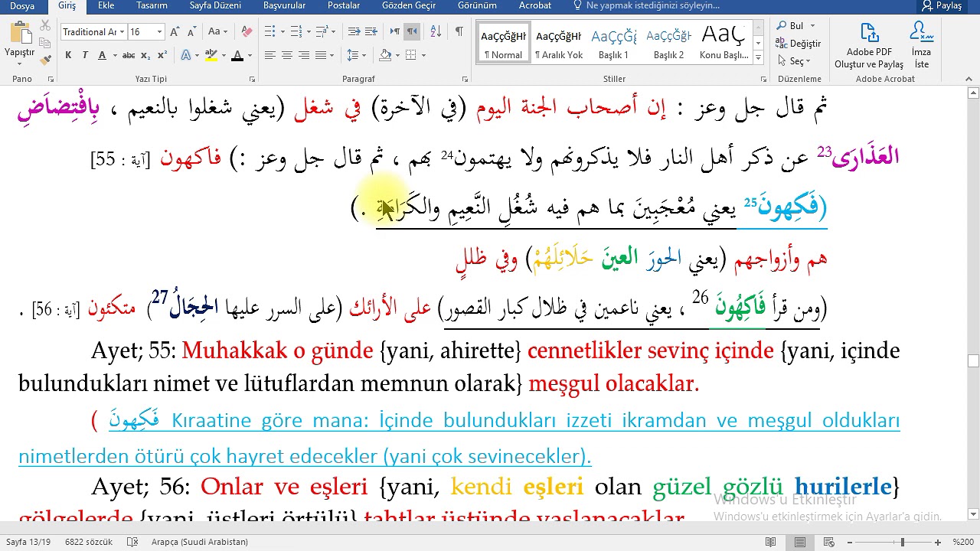Apply the Normal style
Viewport: 980px width, 551px height.
[x=503, y=43]
